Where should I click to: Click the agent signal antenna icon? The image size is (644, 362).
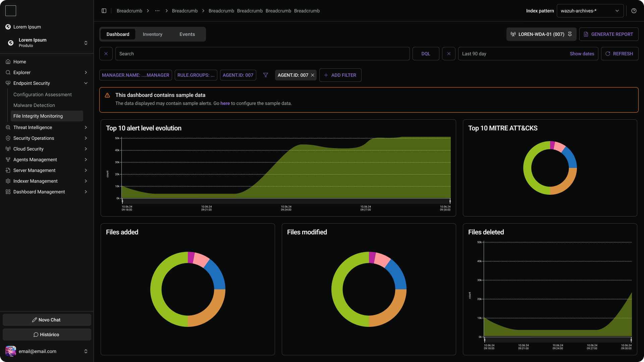pos(513,34)
